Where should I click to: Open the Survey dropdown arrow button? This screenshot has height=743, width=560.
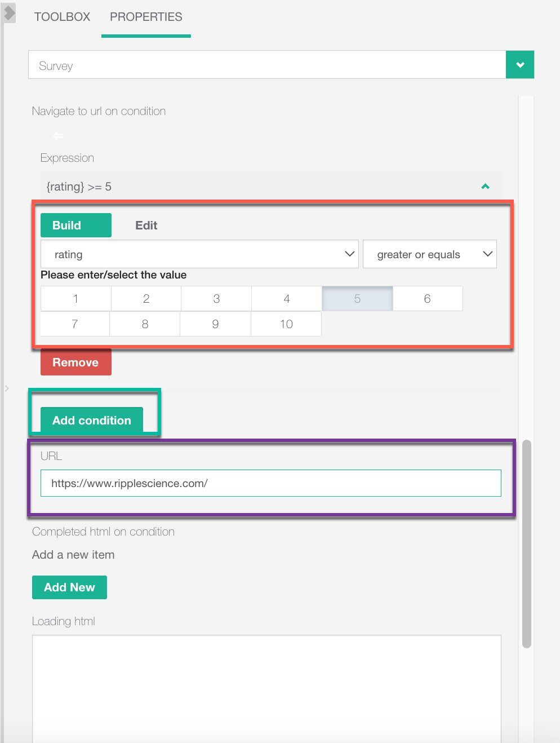click(519, 65)
